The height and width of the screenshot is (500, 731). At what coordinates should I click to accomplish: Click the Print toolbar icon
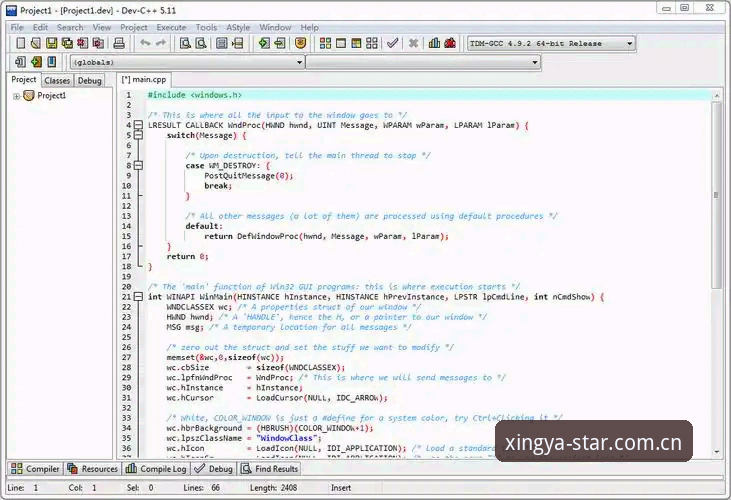[119, 43]
